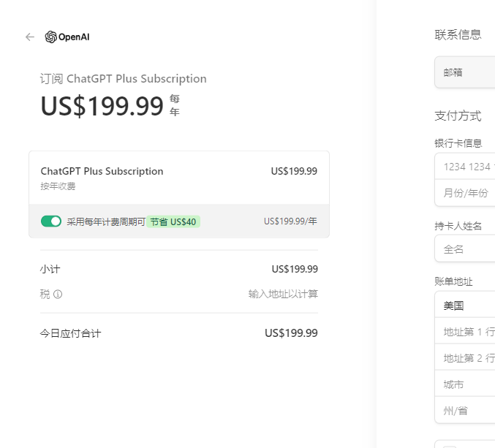Click the ChatGPT Plus Subscription line item
Screen dimensions: 495x448
coord(102,171)
